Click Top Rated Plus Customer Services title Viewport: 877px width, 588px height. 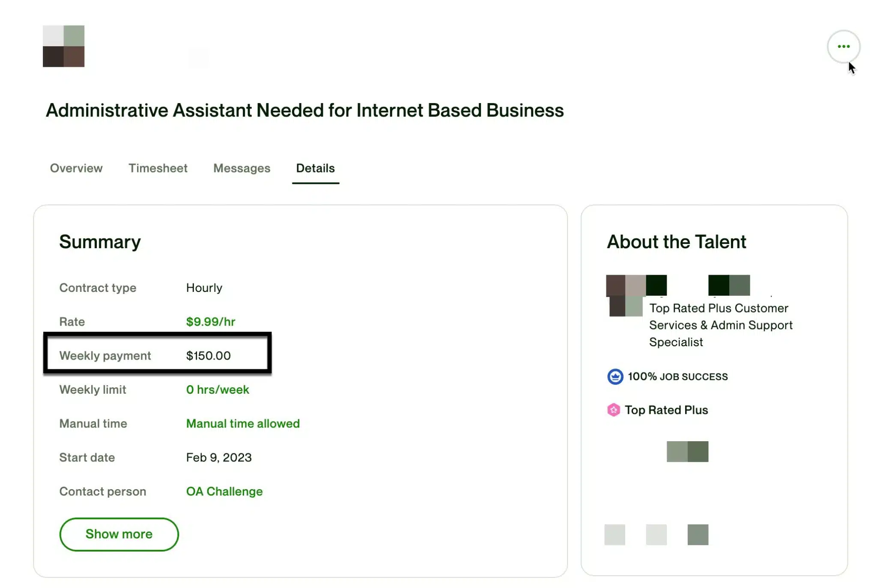coord(720,325)
